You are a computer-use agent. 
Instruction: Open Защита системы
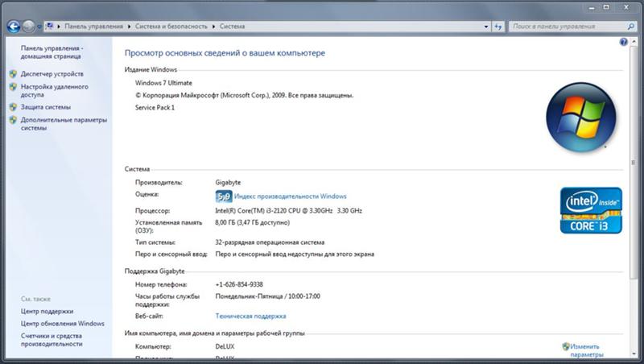(x=46, y=107)
